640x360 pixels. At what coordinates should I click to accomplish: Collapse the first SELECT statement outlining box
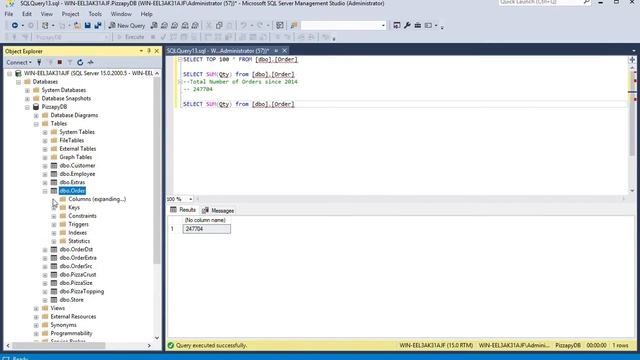[180, 60]
